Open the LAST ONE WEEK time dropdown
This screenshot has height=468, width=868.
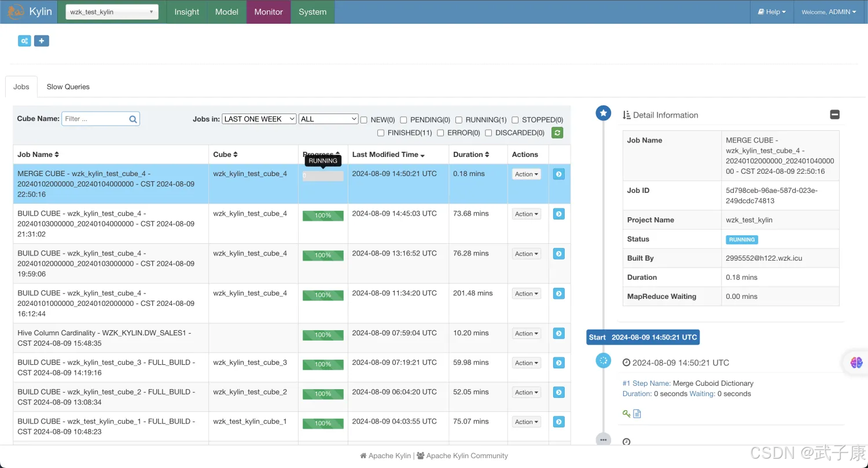259,119
